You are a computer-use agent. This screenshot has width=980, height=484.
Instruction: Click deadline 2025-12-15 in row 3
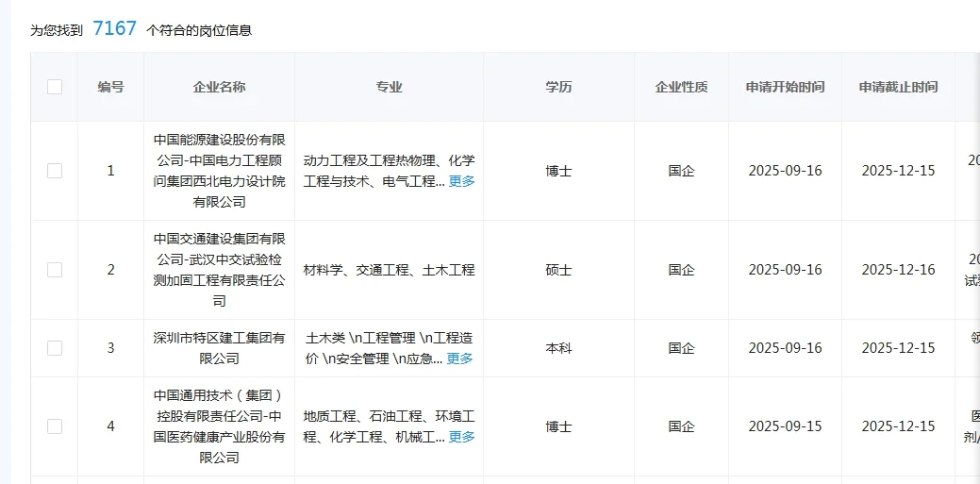coord(898,348)
